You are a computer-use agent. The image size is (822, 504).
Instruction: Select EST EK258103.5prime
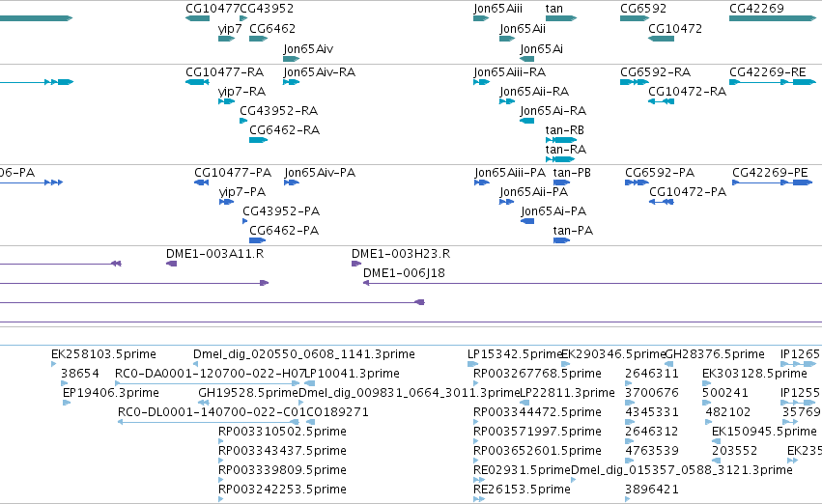(53, 364)
